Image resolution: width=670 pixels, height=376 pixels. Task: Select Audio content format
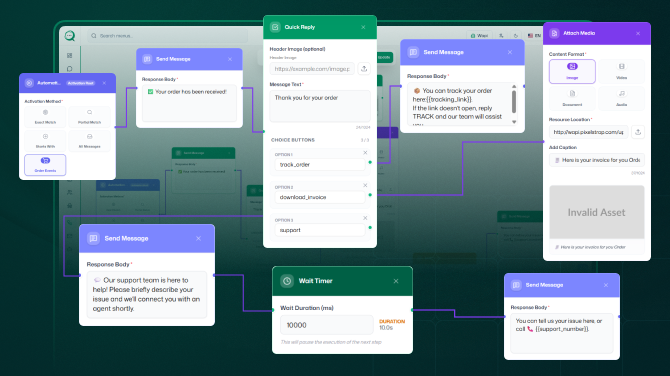coord(621,98)
